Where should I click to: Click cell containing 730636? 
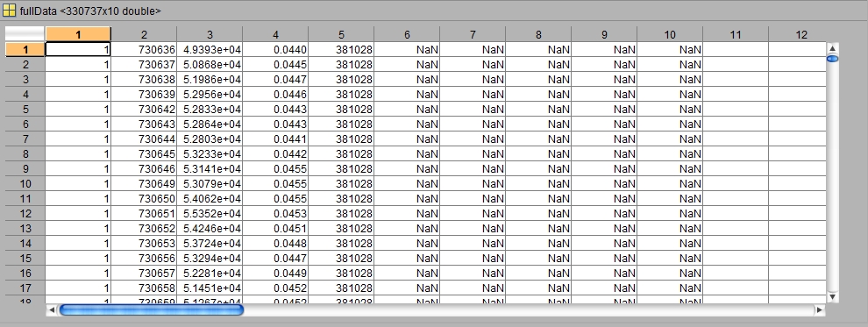144,50
